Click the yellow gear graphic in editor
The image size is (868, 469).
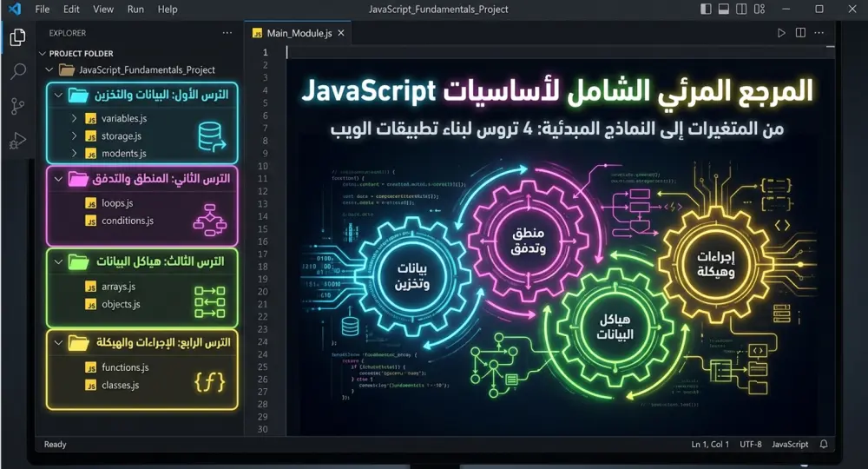(x=716, y=264)
